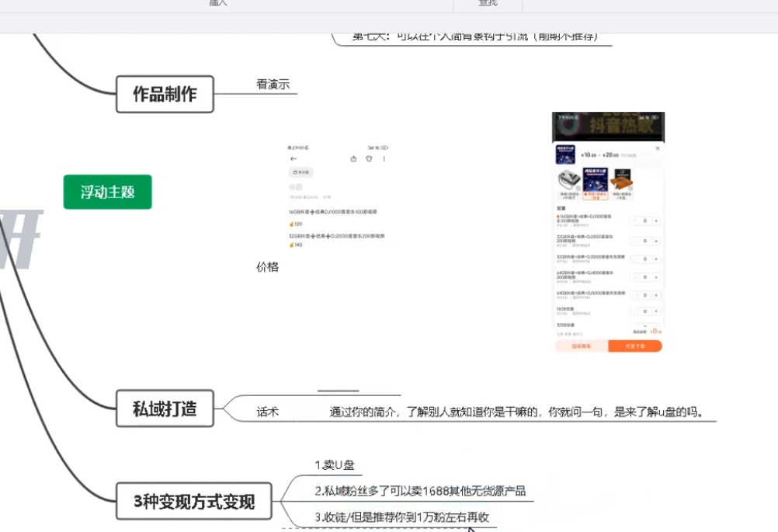This screenshot has height=532, width=778.
Task: Select the 话术 sub-topic under 私域打造
Action: [267, 412]
